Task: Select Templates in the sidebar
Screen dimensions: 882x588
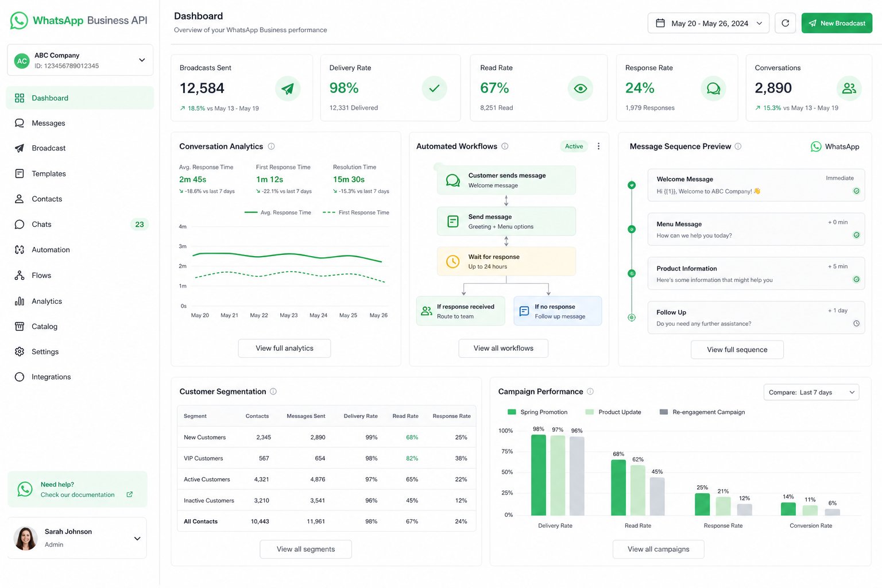Action: click(80, 173)
